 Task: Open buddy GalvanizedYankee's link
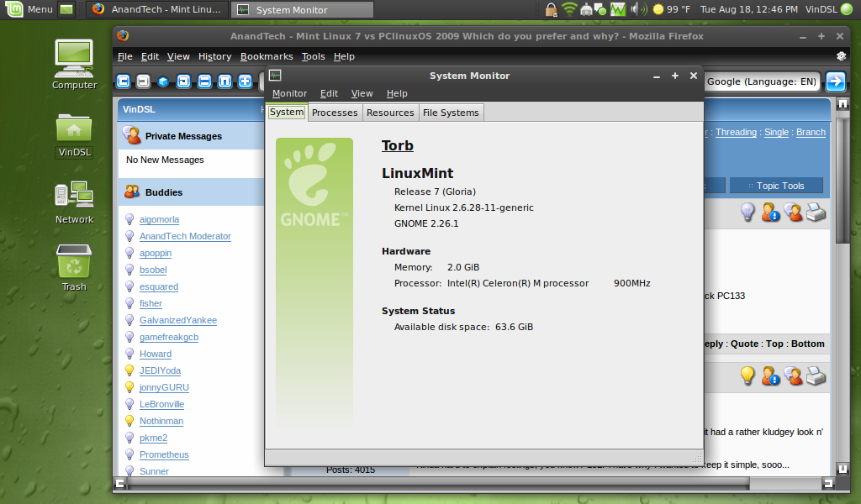tap(178, 320)
